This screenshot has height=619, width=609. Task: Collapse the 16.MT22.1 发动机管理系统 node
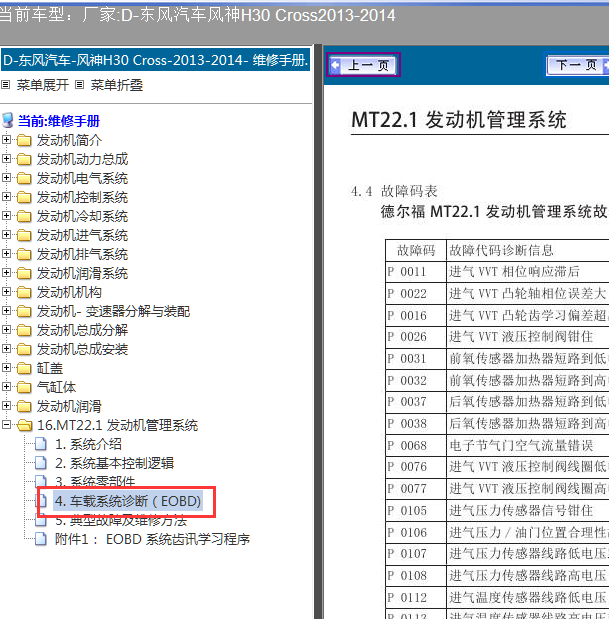point(6,424)
